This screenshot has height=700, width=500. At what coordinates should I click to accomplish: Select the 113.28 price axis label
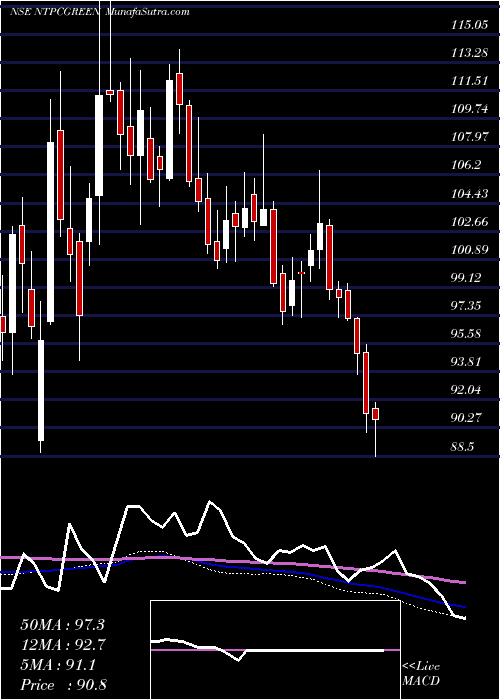click(469, 54)
